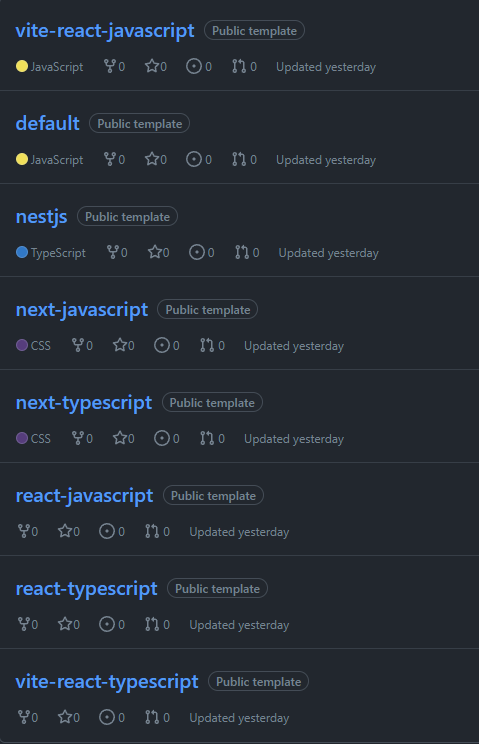Click the star icon for next-typescript
The image size is (479, 744).
coord(120,438)
